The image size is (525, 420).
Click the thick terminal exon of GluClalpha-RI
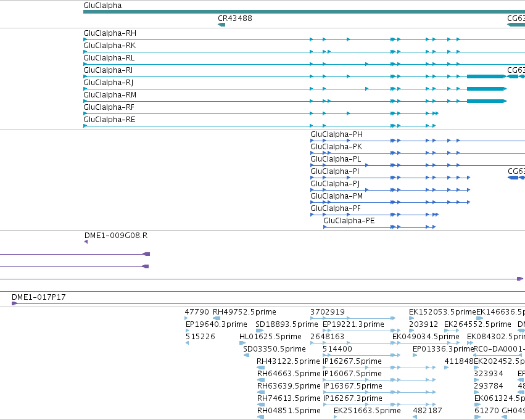[x=487, y=76]
